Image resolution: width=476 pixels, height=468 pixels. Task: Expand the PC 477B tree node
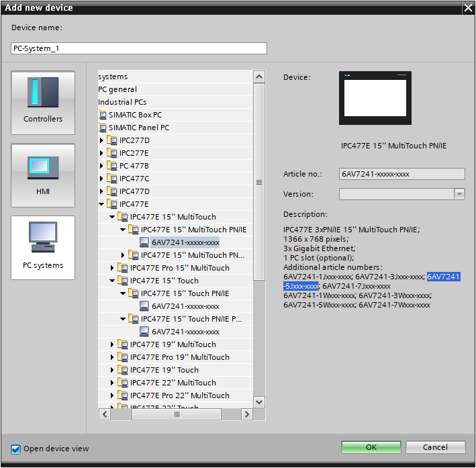[x=101, y=166]
